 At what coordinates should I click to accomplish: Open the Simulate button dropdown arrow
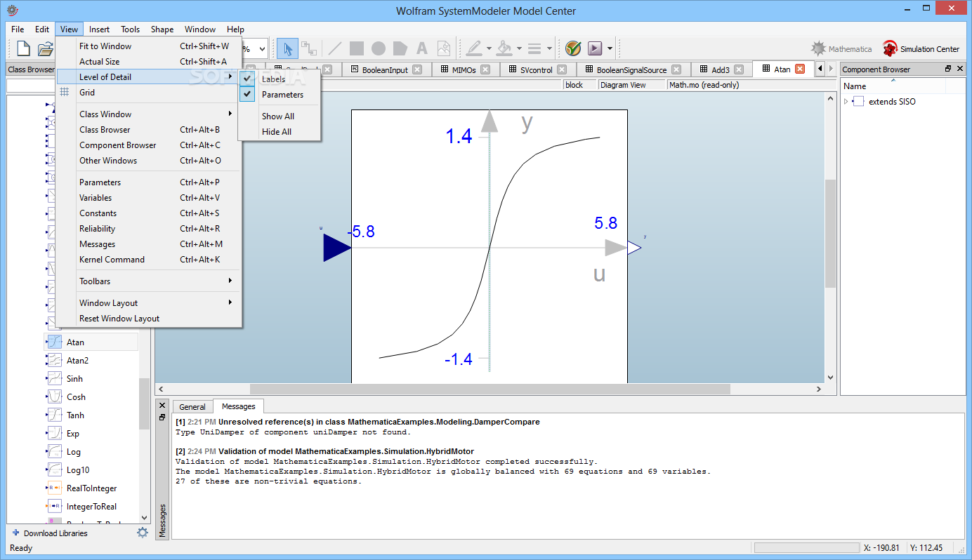(x=610, y=49)
